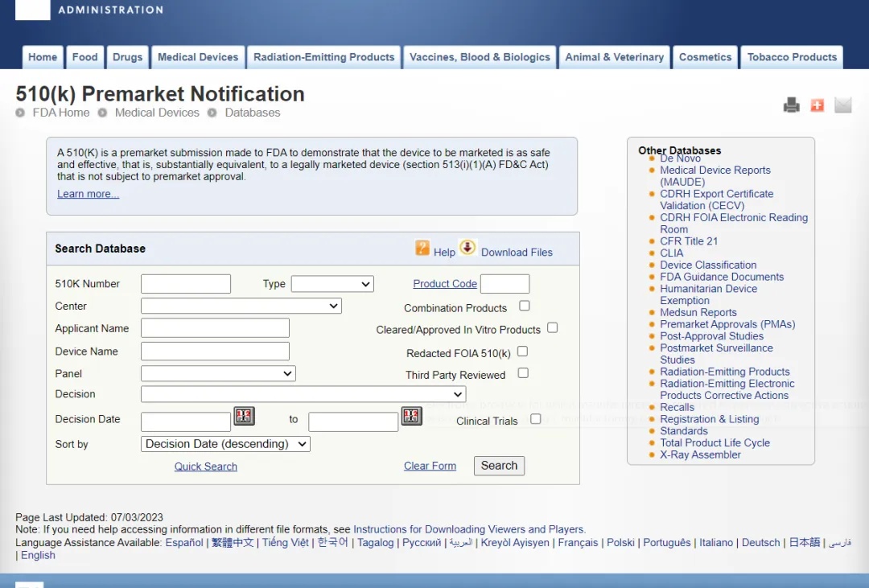Click the printer icon
Image resolution: width=869 pixels, height=588 pixels.
[792, 105]
